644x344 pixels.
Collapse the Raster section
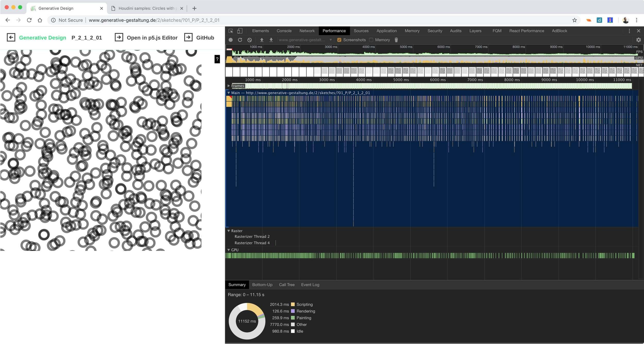click(x=228, y=231)
